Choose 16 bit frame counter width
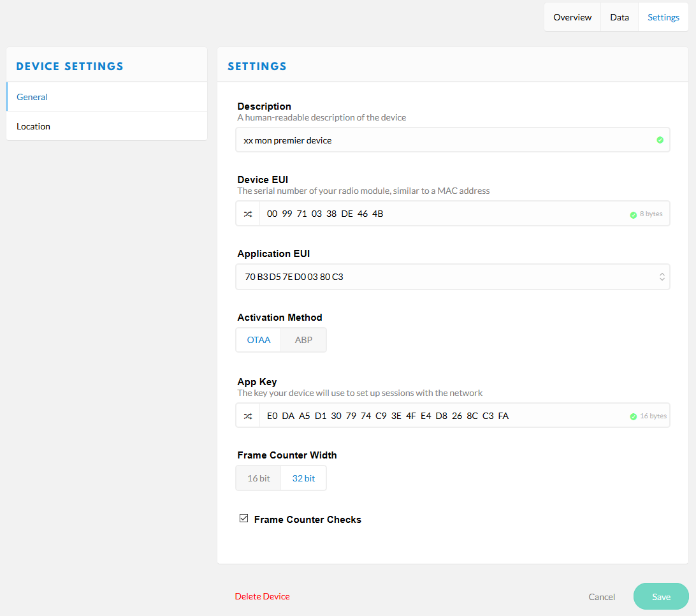The width and height of the screenshot is (696, 616). 259,478
